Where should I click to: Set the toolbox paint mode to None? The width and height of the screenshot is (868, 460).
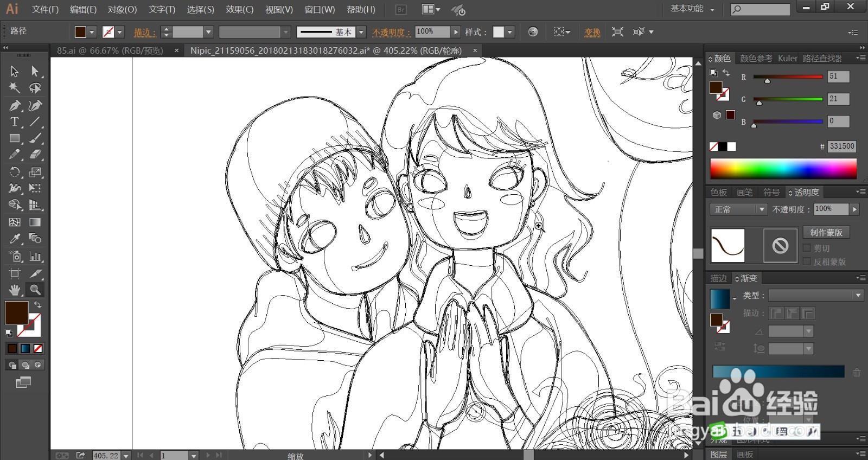point(38,348)
